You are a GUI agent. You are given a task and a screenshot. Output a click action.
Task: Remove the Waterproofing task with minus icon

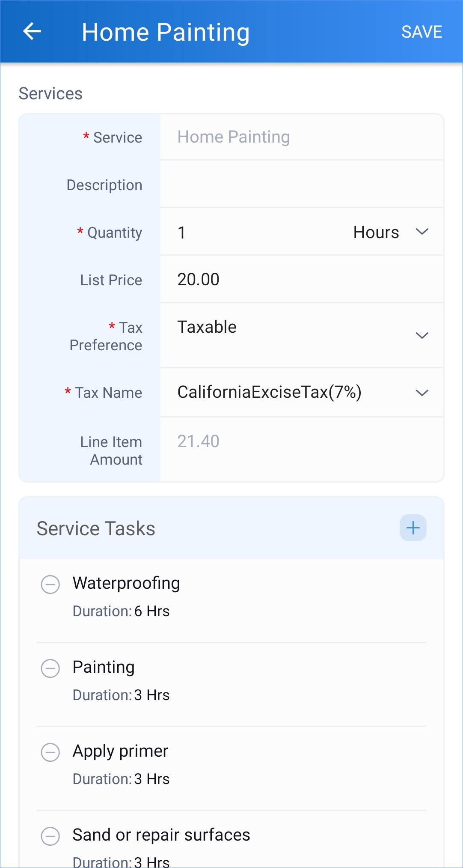pos(50,585)
